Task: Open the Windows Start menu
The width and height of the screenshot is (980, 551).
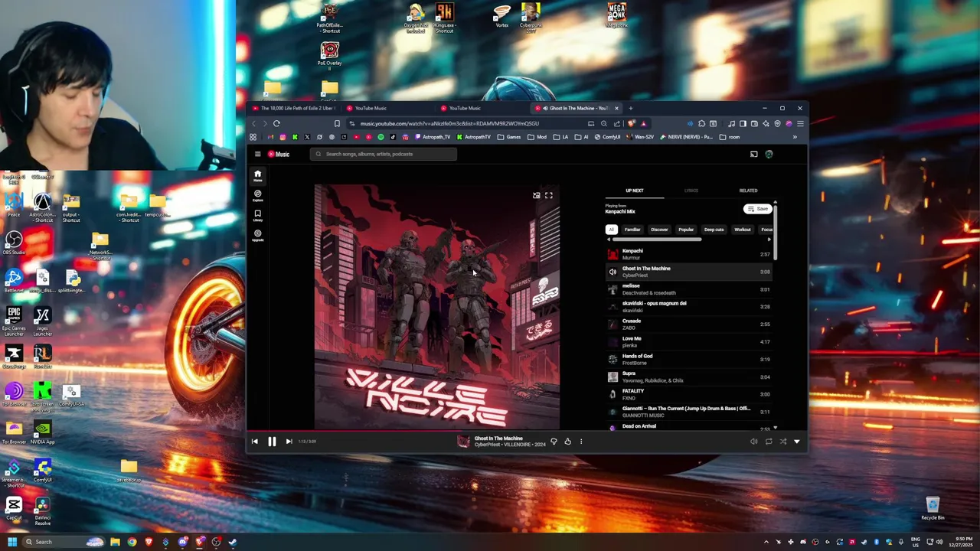Action: (11, 542)
